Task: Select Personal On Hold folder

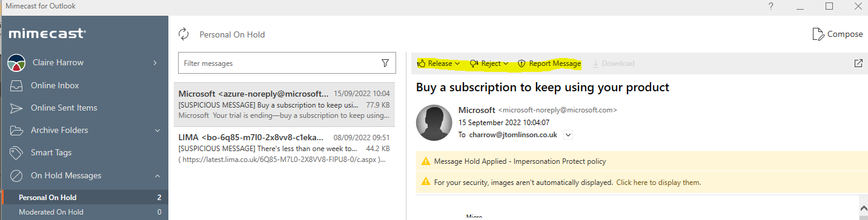Action: (x=84, y=198)
